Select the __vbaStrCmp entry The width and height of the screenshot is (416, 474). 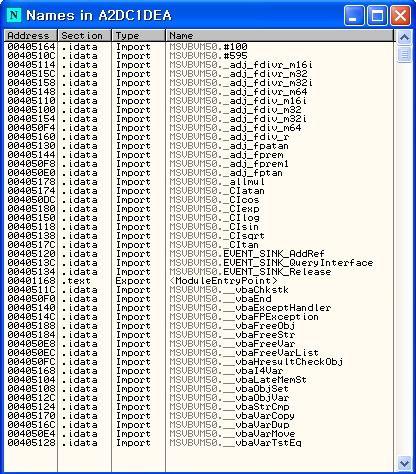click(x=199, y=407)
